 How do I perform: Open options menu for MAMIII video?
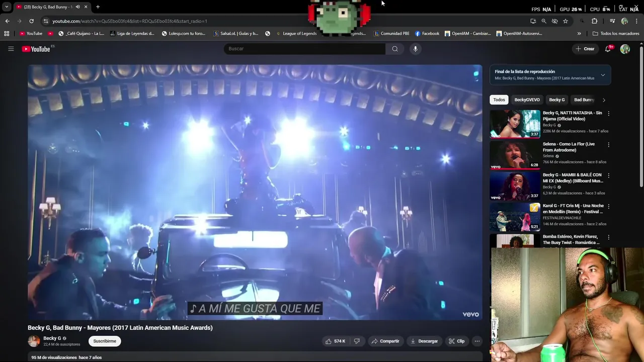[608, 175]
